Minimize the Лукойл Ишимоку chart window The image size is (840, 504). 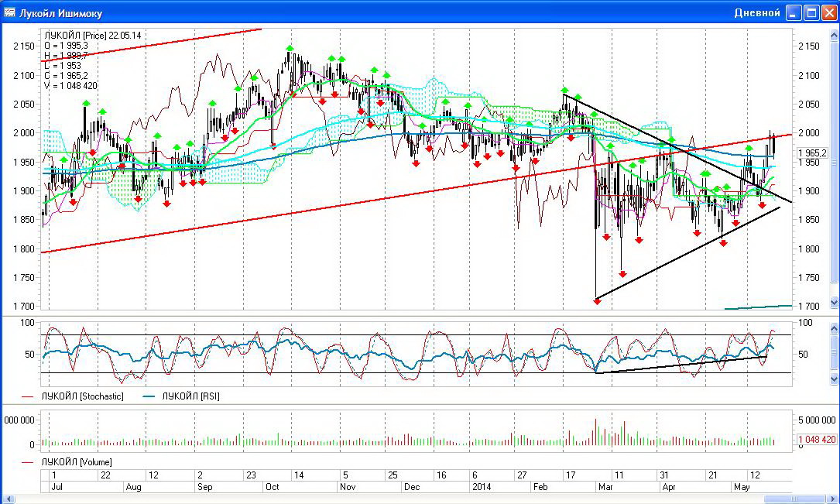tap(795, 13)
